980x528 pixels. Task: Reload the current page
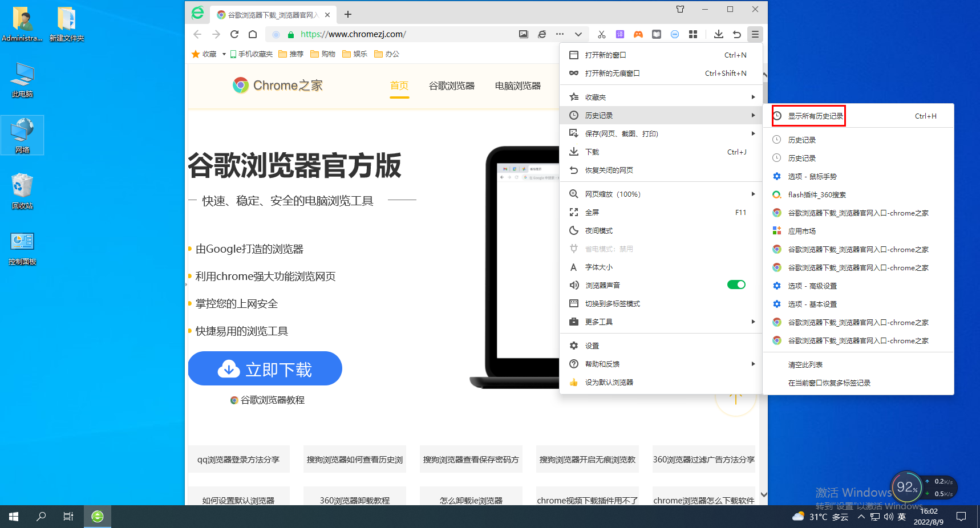[234, 34]
